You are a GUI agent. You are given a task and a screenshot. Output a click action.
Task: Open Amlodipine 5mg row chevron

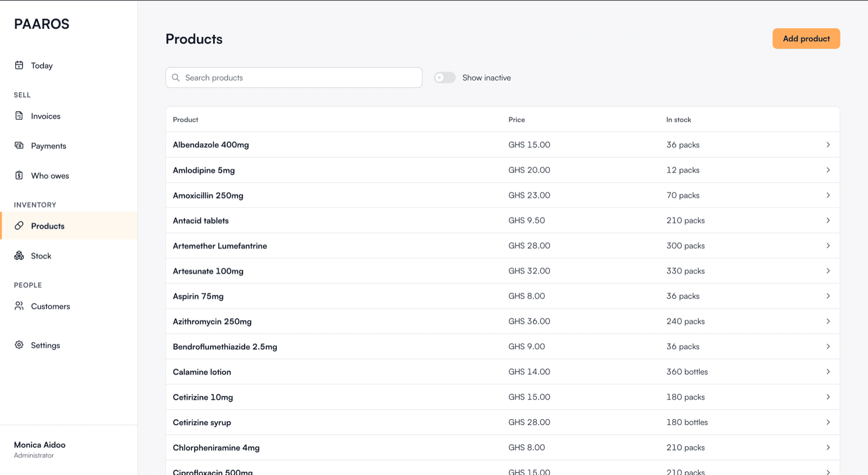click(828, 170)
